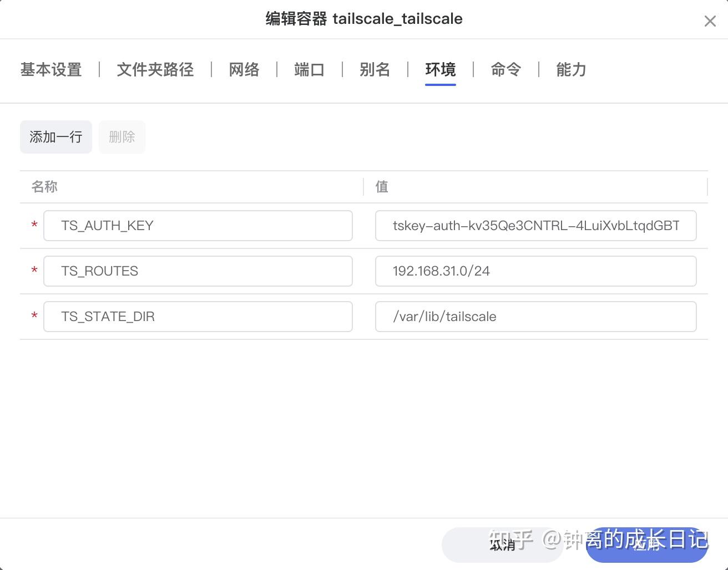
Task: Close the edit container dialog with the X
Action: (x=710, y=21)
